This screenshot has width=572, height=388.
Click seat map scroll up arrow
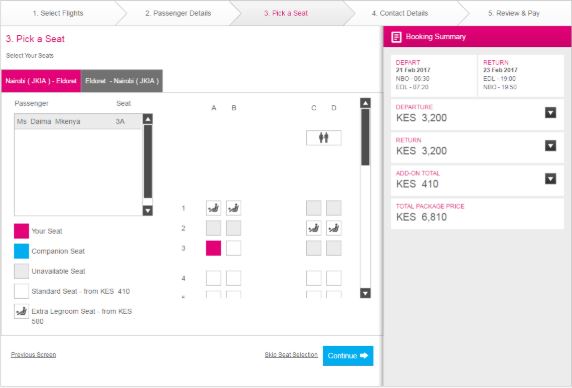pyautogui.click(x=365, y=103)
